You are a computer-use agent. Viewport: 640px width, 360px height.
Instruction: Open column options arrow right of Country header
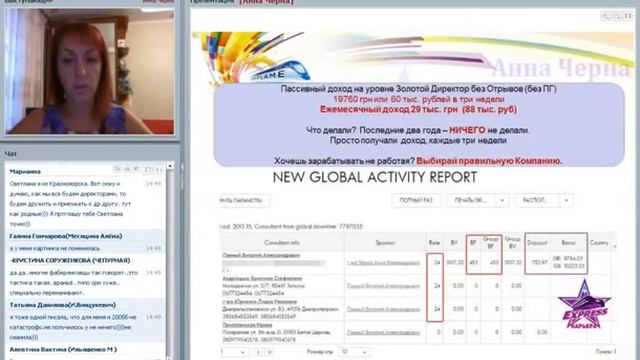point(614,246)
